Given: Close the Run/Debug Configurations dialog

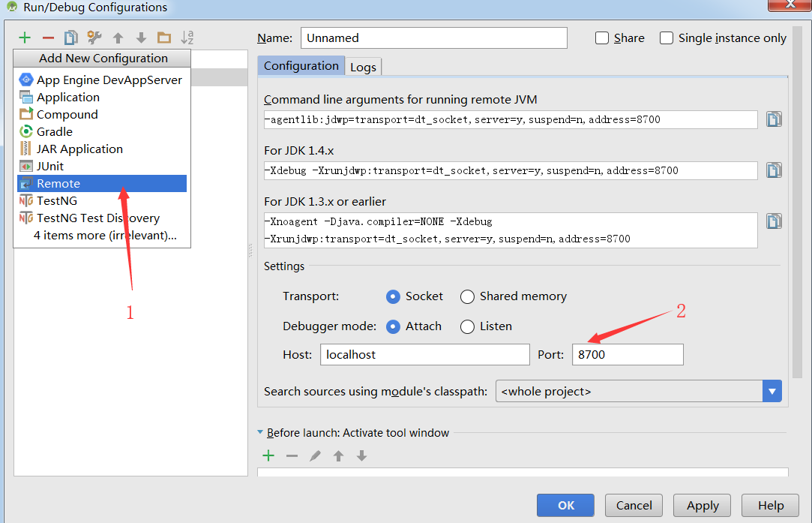Looking at the screenshot, I should pos(790,5).
